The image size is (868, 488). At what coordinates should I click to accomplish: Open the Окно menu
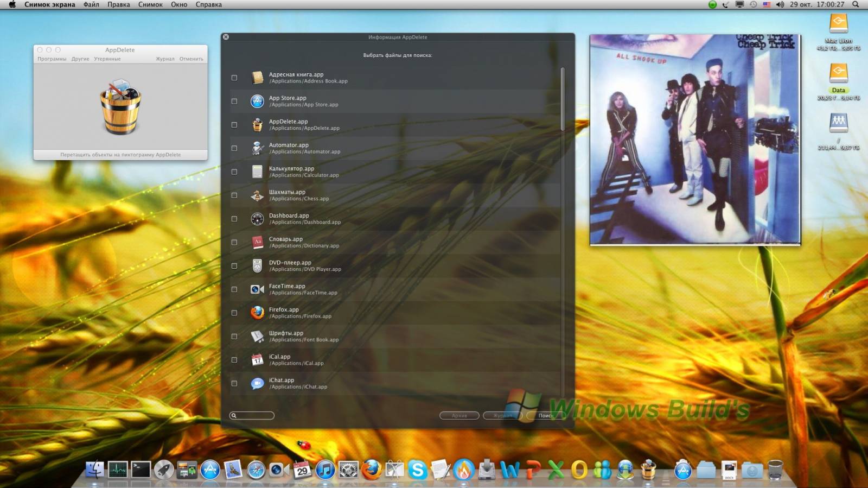[179, 4]
